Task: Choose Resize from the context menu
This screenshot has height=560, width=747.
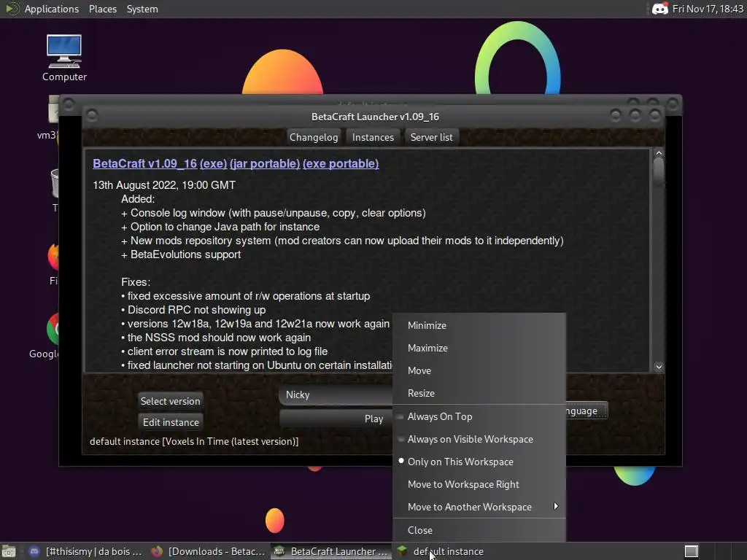Action: click(x=479, y=393)
